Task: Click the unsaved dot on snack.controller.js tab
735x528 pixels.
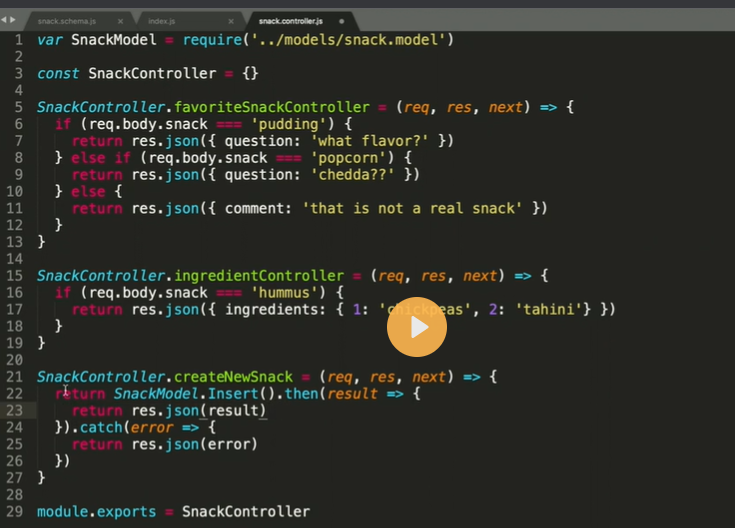Action: click(x=342, y=20)
